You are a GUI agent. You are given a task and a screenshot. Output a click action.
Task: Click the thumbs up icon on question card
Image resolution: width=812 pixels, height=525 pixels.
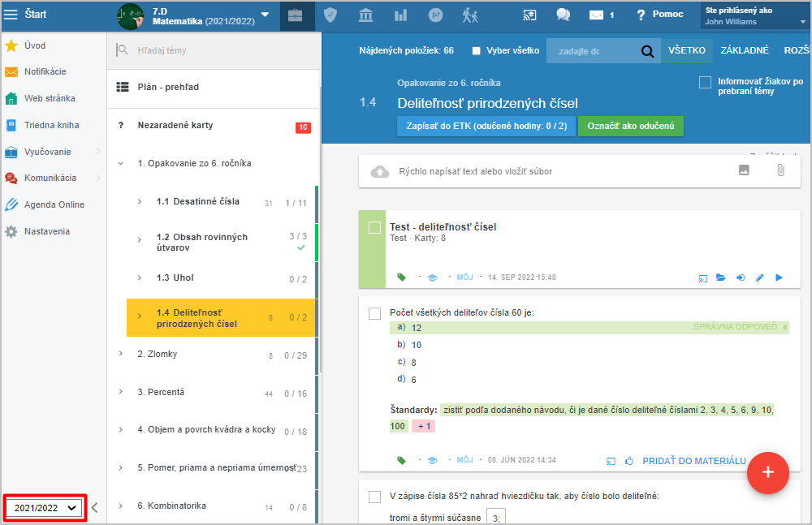(629, 460)
